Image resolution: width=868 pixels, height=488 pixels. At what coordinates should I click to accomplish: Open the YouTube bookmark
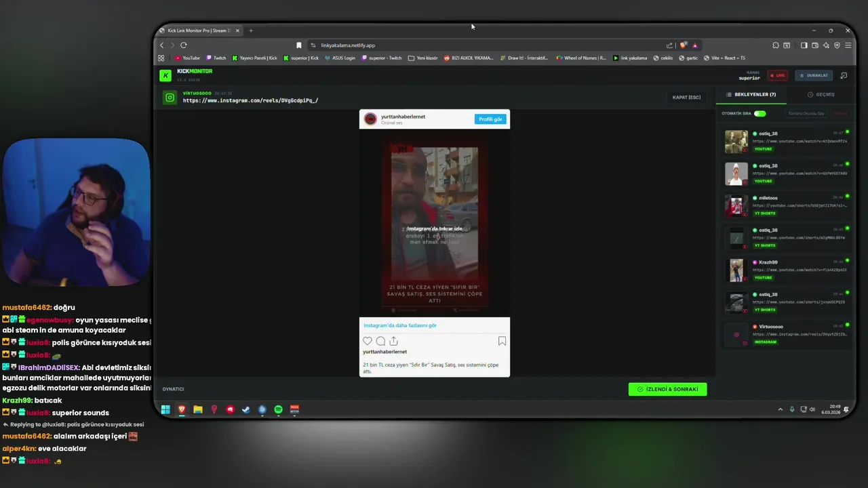tap(187, 58)
